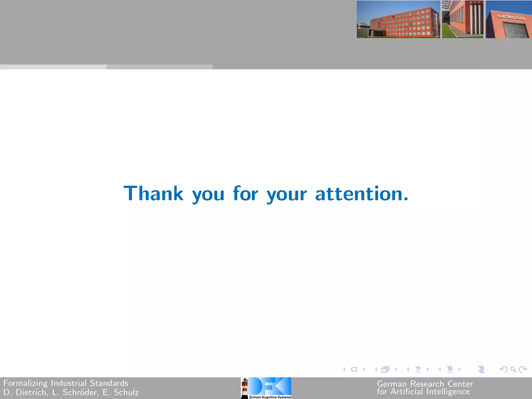Click the single rectangle slide icon
The height and width of the screenshot is (399, 532).
point(354,369)
